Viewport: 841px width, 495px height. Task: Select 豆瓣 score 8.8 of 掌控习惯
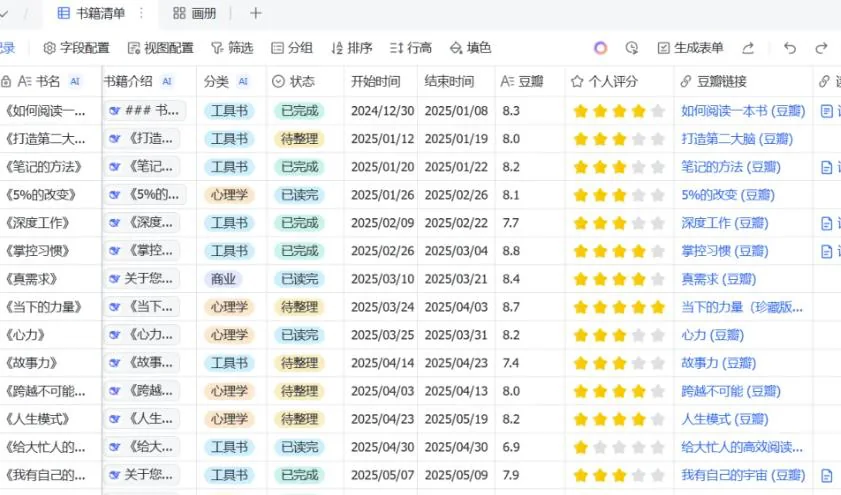click(x=511, y=251)
